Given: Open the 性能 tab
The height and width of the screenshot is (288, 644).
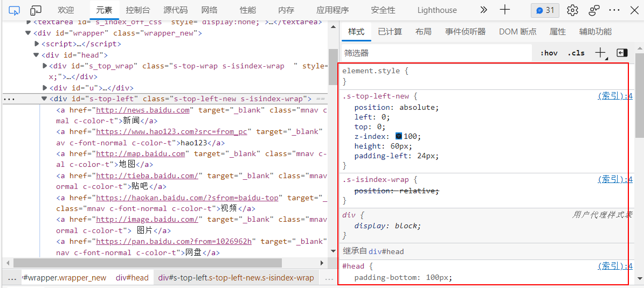Looking at the screenshot, I should (x=248, y=10).
